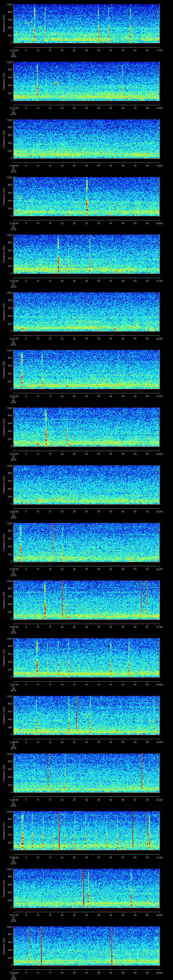Select the spectrogram panel starting at 2:23:00
The image size is (173, 980).
[x=87, y=427]
